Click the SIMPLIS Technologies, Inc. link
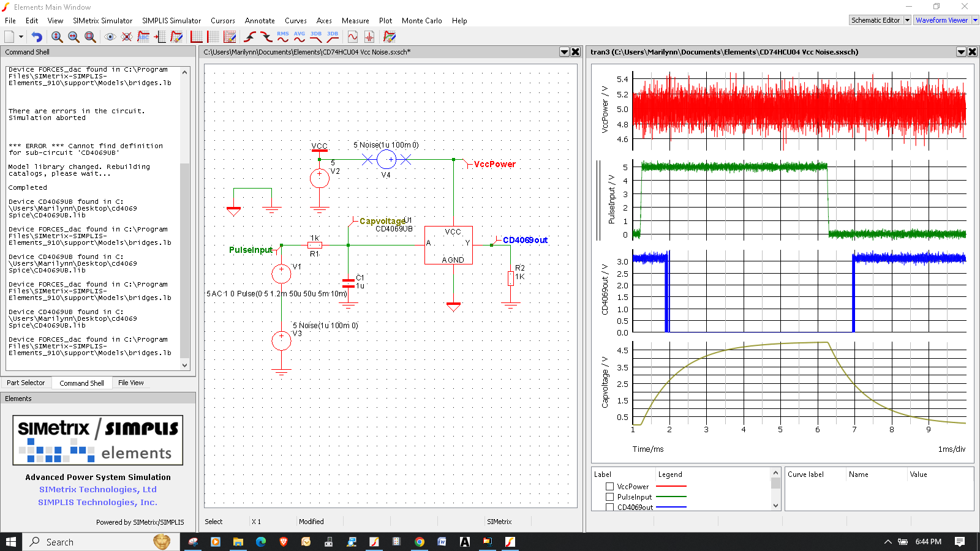 coord(98,502)
